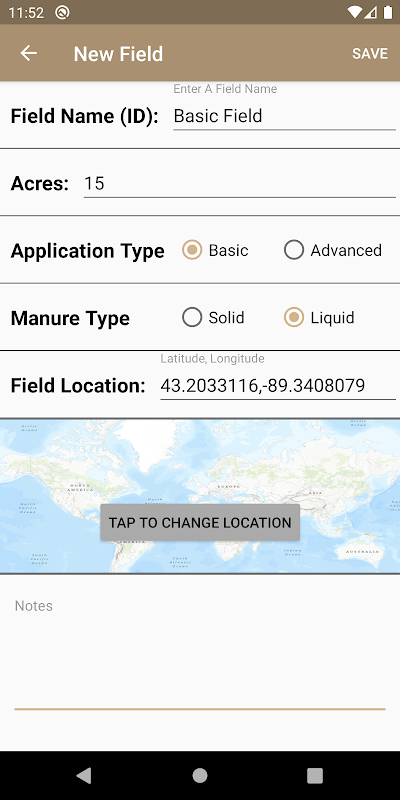Tap the circular notification icon beside clock

tap(62, 12)
